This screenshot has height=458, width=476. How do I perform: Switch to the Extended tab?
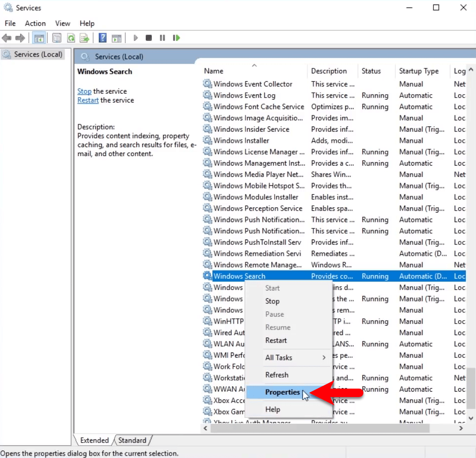(x=94, y=440)
